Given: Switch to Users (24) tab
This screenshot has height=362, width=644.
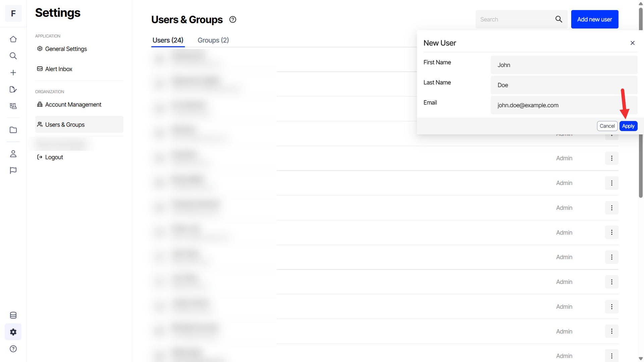Looking at the screenshot, I should tap(168, 40).
